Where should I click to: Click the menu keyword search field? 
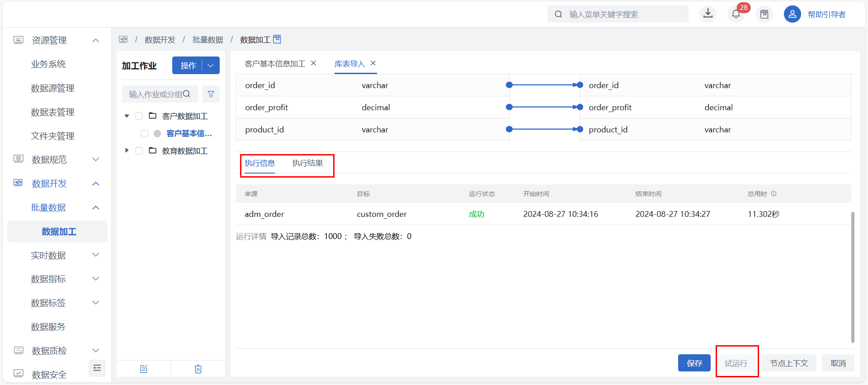(624, 14)
